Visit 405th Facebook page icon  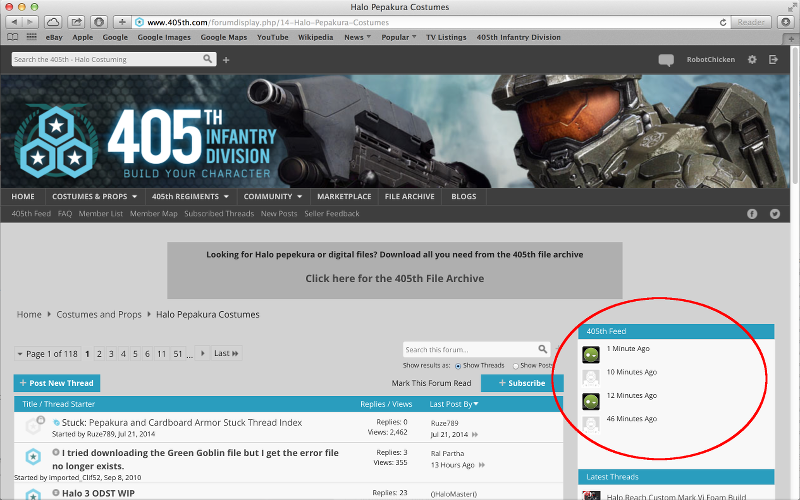tap(752, 214)
